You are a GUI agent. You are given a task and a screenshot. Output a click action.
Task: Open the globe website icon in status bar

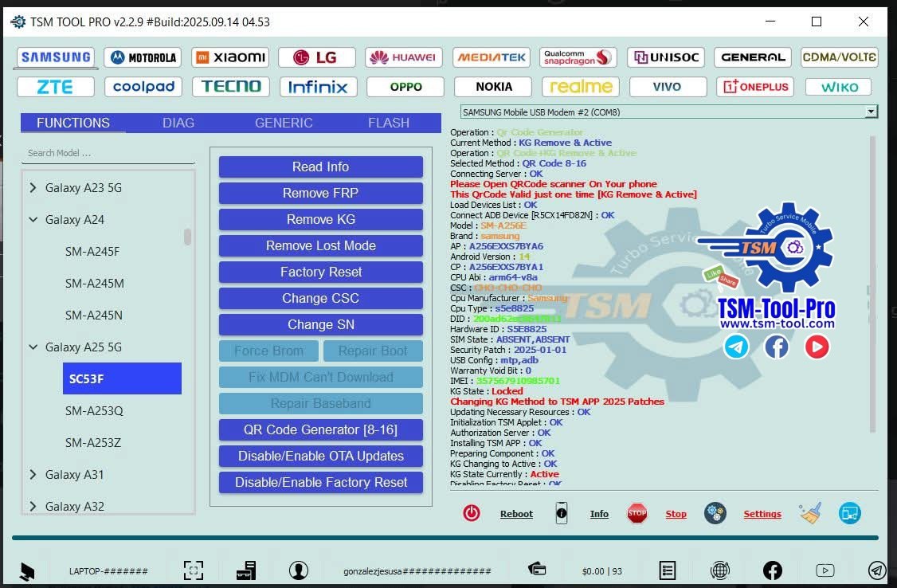pyautogui.click(x=719, y=570)
